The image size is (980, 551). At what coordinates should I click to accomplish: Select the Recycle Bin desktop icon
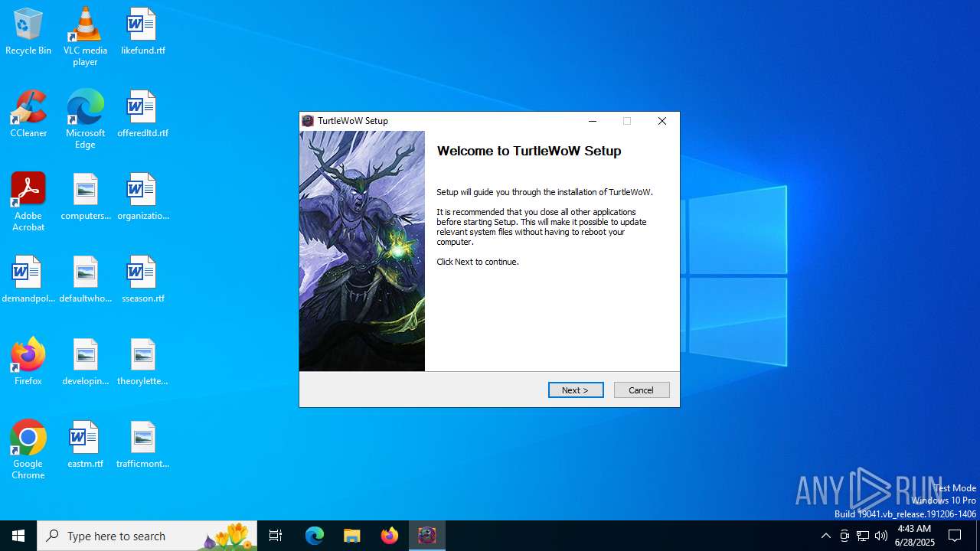click(x=28, y=32)
